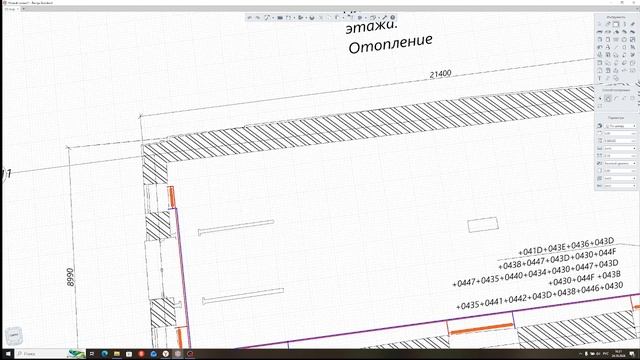
Task: Open the notification center on the taskbar
Action: [x=632, y=353]
